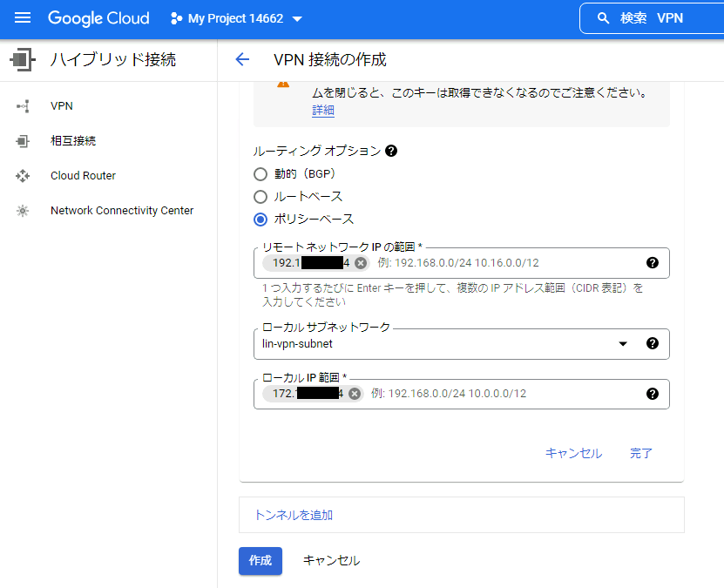The height and width of the screenshot is (588, 724).
Task: Select the 動的（BGP）routing option
Action: (x=261, y=173)
